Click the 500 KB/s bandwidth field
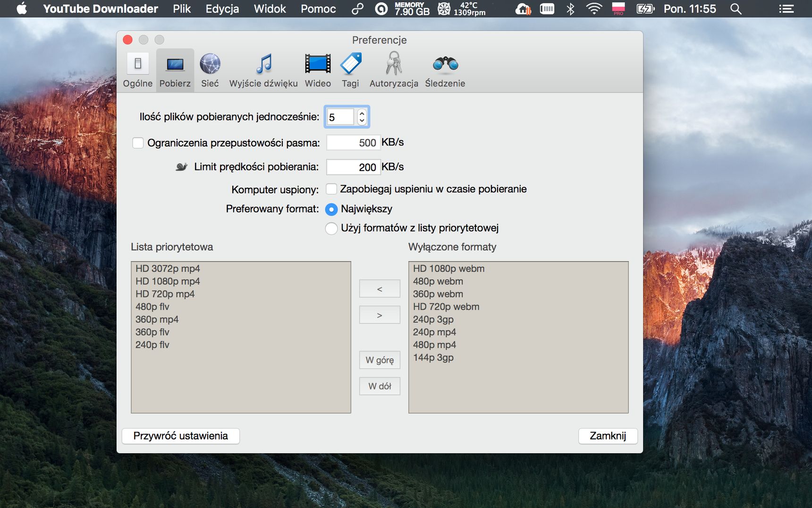The width and height of the screenshot is (812, 508). (x=353, y=143)
